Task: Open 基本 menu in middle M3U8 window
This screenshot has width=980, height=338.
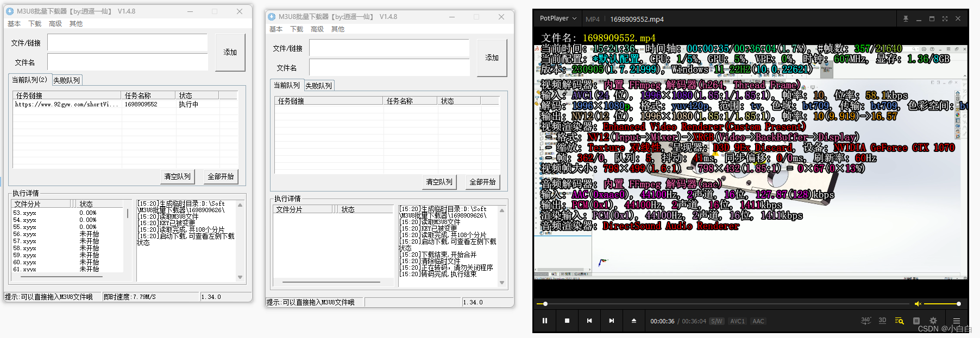Action: [x=276, y=29]
